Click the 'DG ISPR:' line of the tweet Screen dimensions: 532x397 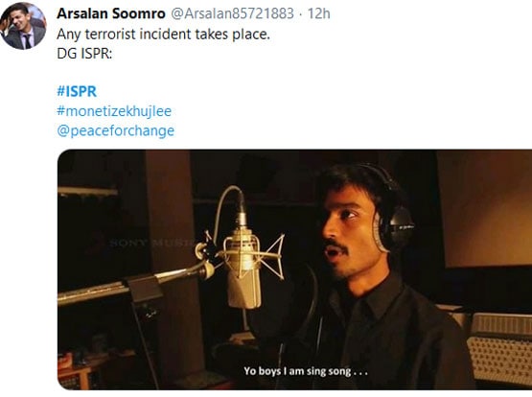[x=84, y=54]
